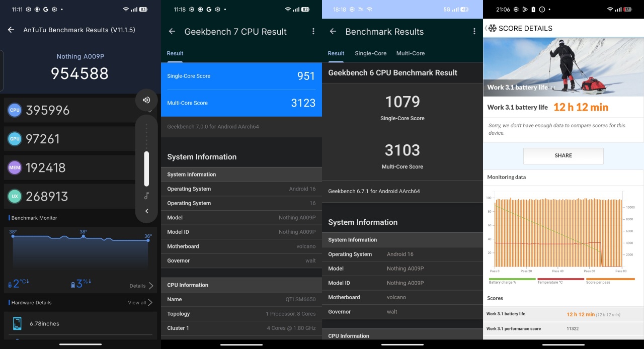
Task: Tap the Topology 1 Processor, 8 Cores row
Action: click(x=242, y=314)
